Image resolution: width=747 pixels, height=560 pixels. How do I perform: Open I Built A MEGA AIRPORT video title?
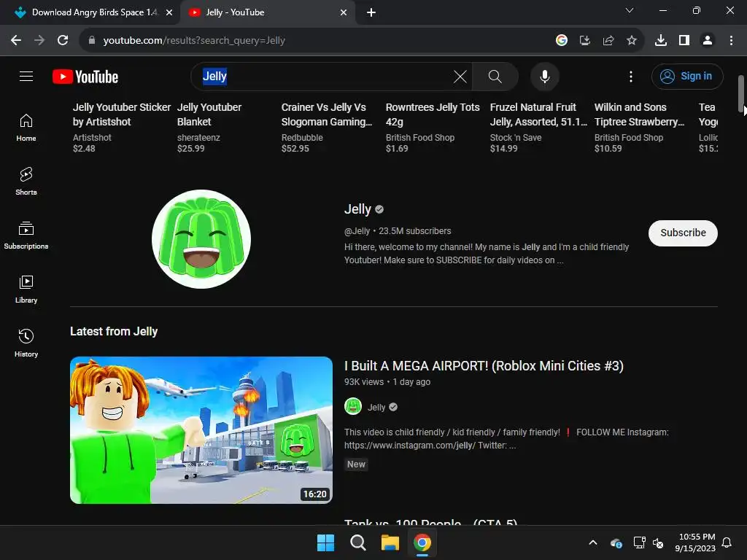pos(484,366)
